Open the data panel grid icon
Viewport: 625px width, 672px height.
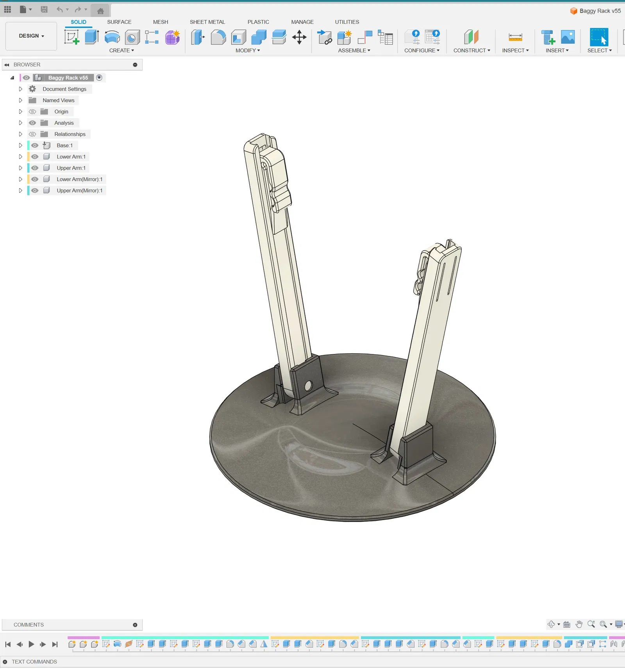(x=7, y=9)
